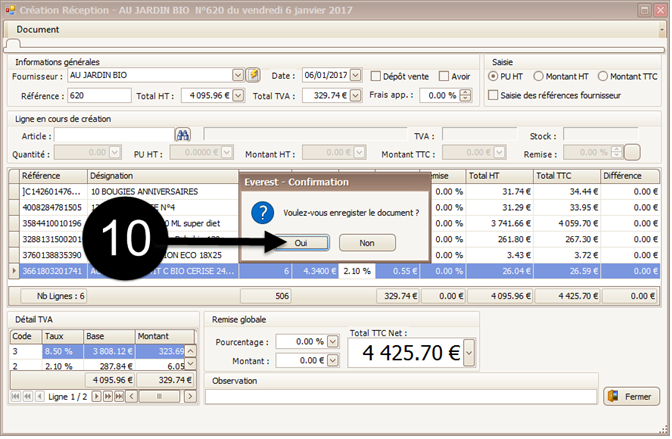This screenshot has height=439, width=672.
Task: Open the Document menu
Action: pos(38,30)
